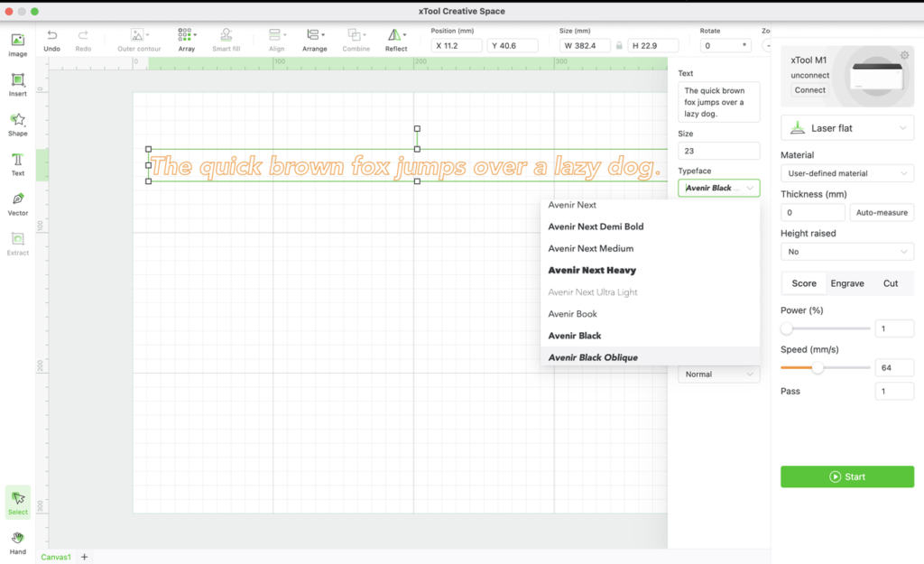Toggle the size aspect ratio lock
Viewport: 924px width, 564px height.
coord(619,46)
